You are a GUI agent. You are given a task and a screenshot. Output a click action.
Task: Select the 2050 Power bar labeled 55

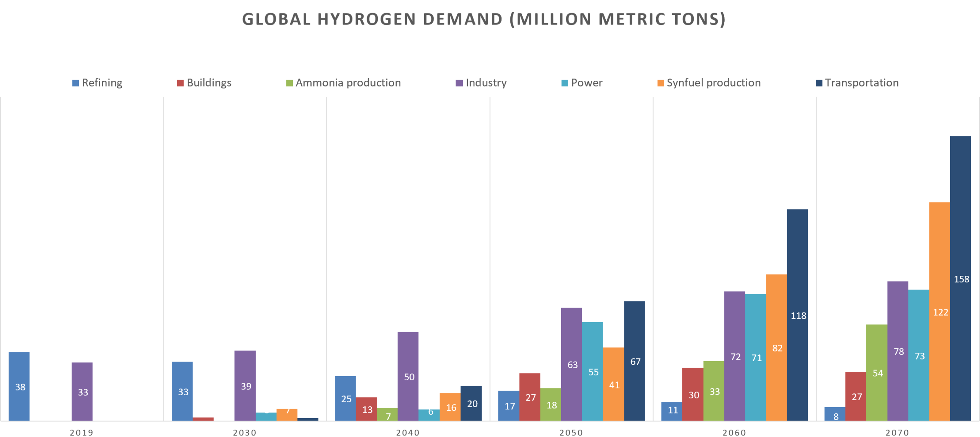tap(593, 372)
